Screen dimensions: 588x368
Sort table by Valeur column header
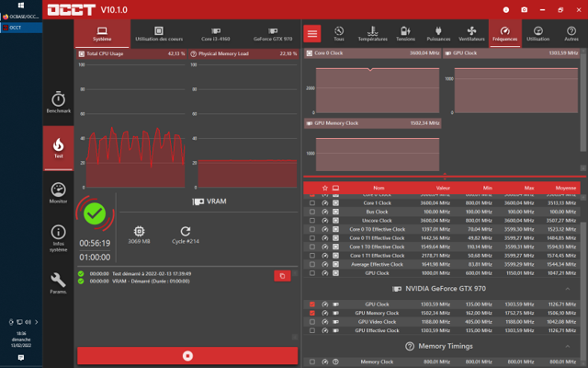pyautogui.click(x=443, y=188)
